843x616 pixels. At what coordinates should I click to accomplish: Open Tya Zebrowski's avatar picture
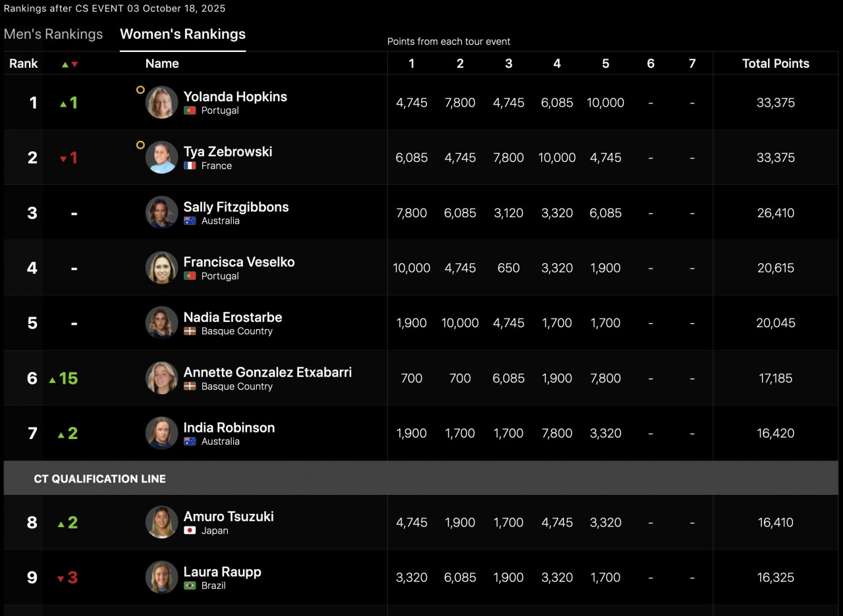pos(161,158)
